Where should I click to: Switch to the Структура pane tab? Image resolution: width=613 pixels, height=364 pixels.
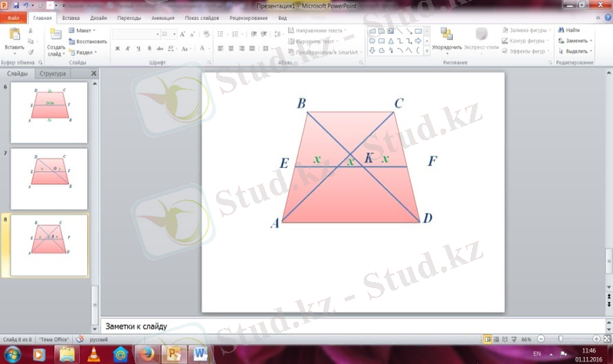[53, 74]
